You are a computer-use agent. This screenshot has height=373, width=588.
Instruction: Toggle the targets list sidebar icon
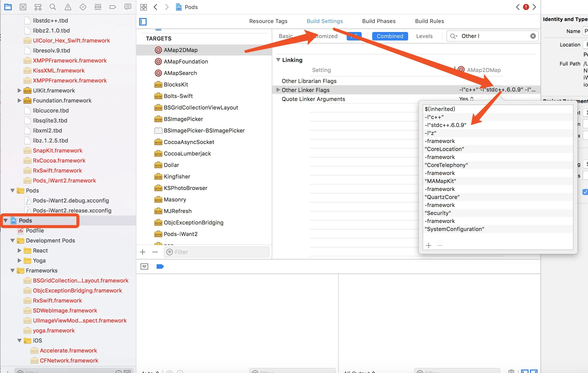[143, 21]
